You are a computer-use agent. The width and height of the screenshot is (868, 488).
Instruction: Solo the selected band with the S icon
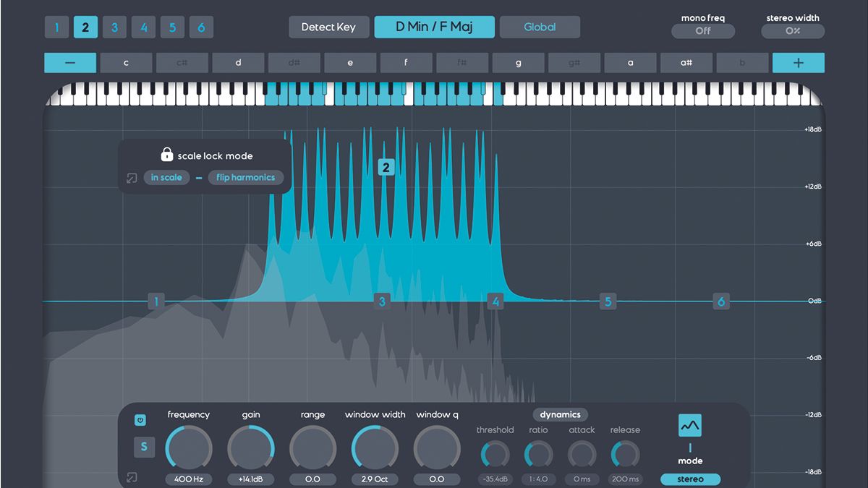point(144,447)
